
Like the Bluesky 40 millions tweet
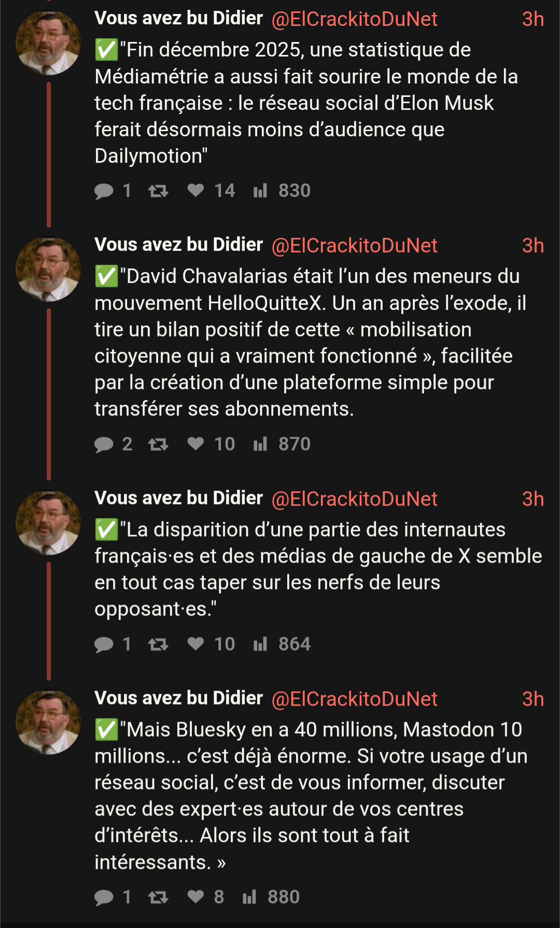(x=195, y=897)
